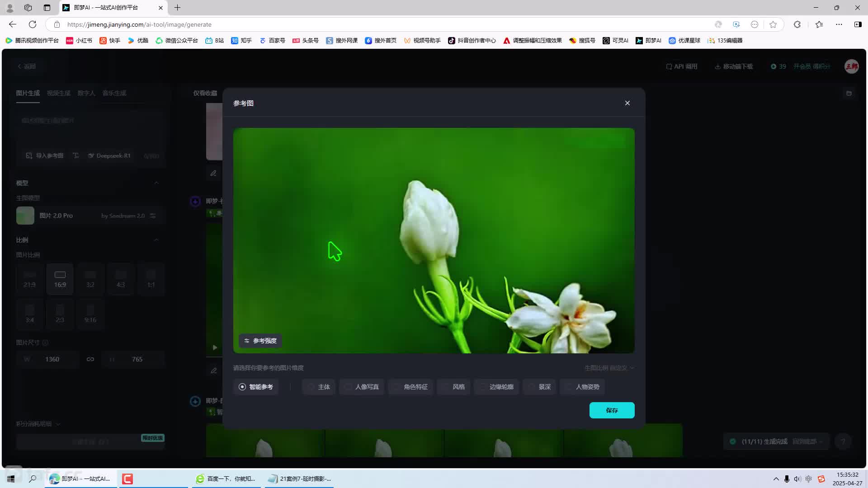This screenshot has width=868, height=488.
Task: Click the 仅看收藏 filter
Action: pyautogui.click(x=205, y=93)
